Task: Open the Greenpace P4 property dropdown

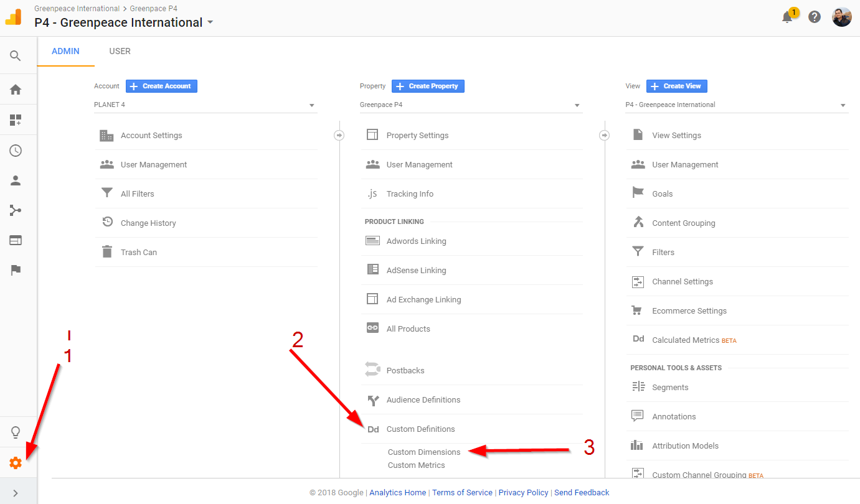Action: [471, 105]
